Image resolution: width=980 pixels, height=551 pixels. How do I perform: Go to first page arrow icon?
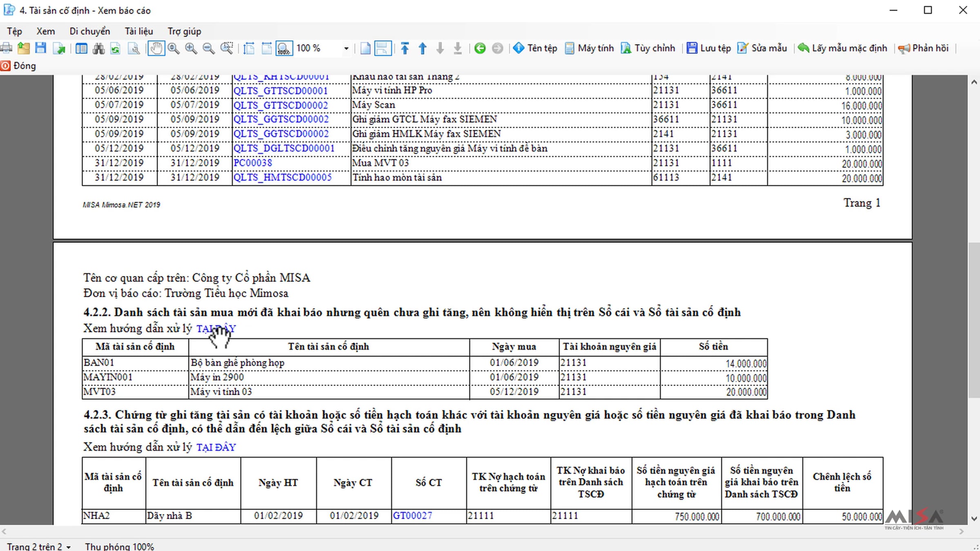[405, 48]
